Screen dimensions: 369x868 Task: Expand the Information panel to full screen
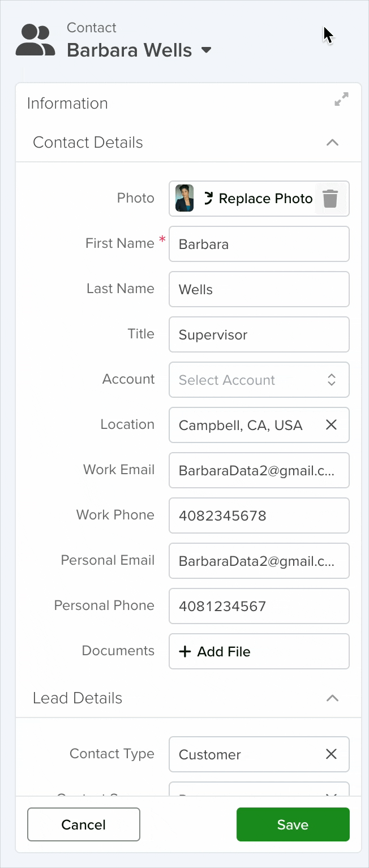coord(342,100)
